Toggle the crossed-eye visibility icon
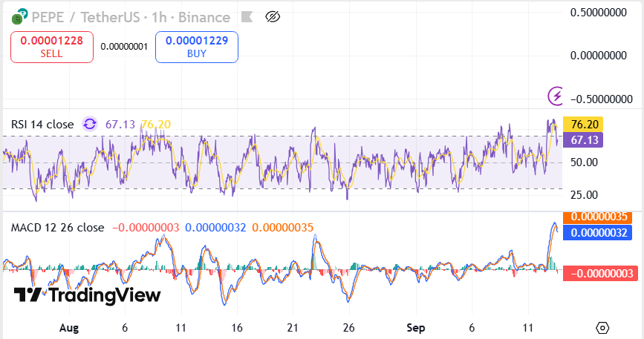 coord(273,17)
